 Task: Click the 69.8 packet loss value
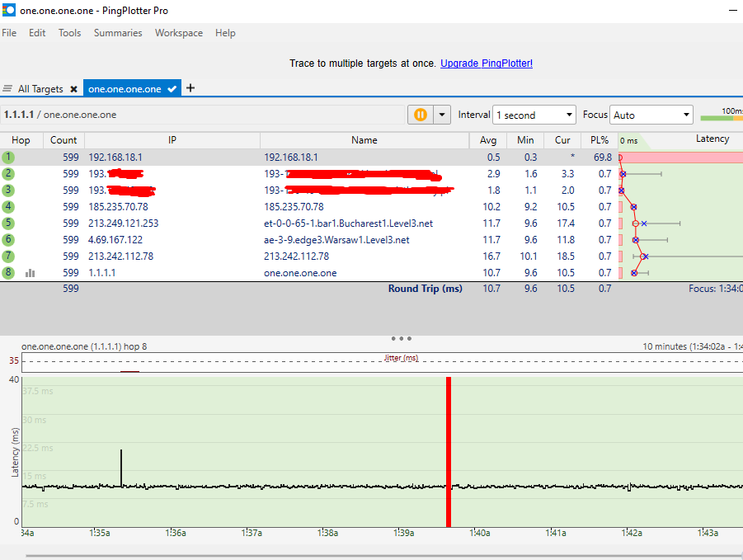(x=603, y=158)
